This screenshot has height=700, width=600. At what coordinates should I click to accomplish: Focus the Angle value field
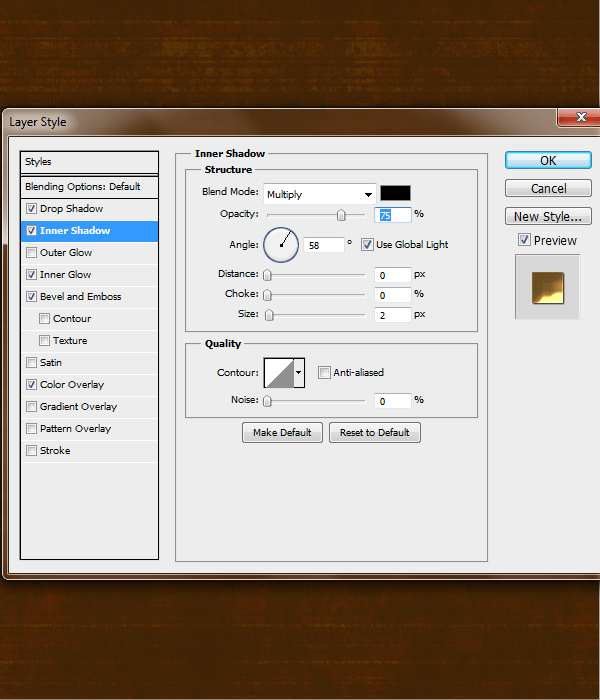click(x=324, y=245)
